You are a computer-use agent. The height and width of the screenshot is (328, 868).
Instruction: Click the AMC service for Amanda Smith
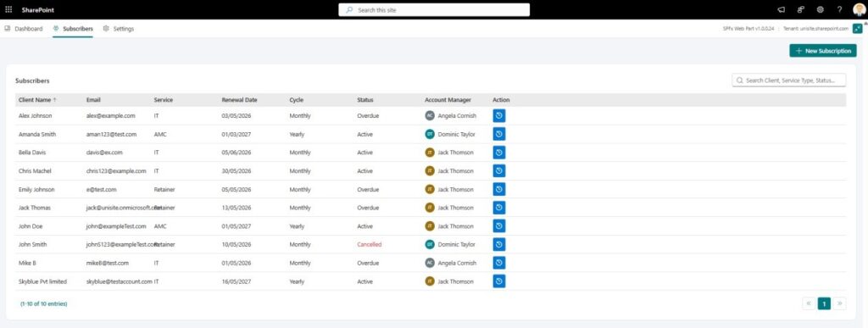pyautogui.click(x=160, y=135)
